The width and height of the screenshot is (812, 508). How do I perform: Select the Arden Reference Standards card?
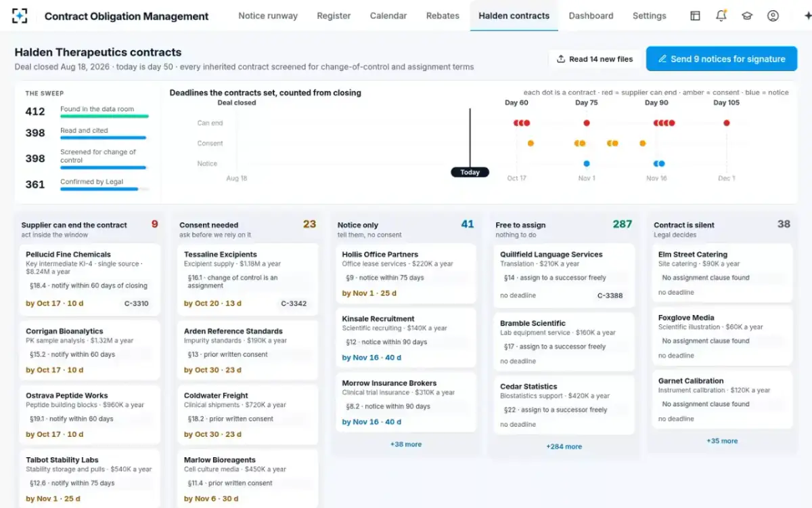pyautogui.click(x=248, y=350)
